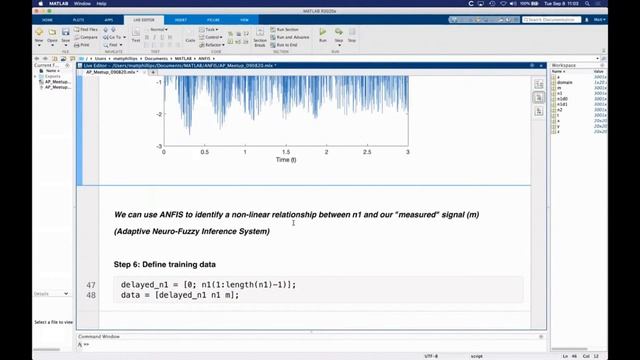
Task: Switch to the PLOTS tab
Action: click(78, 20)
